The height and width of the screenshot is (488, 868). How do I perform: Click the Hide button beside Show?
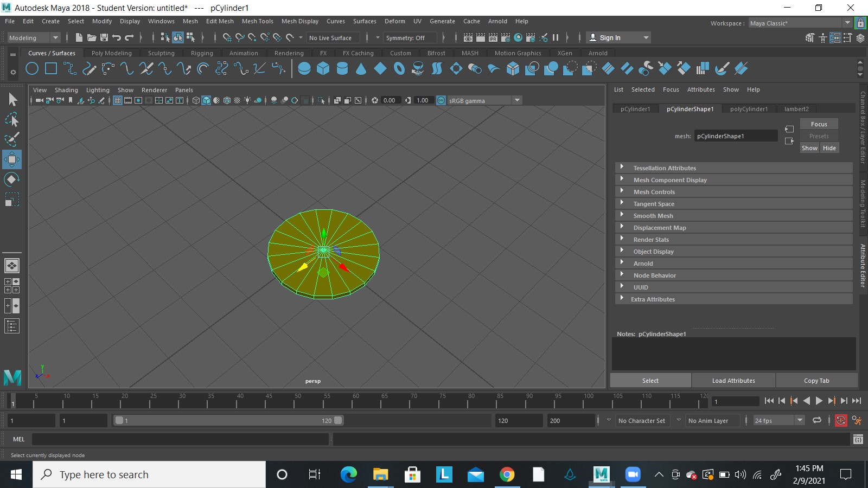(x=829, y=148)
